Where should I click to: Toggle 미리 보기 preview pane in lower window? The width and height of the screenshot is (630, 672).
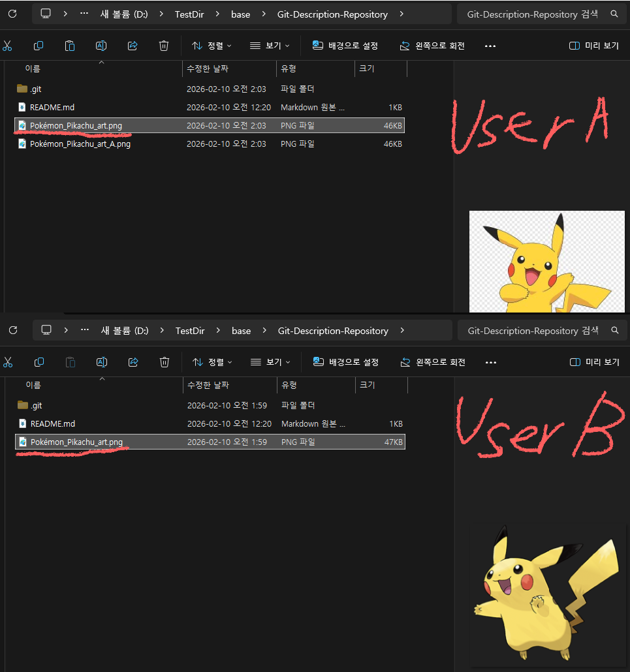(594, 362)
